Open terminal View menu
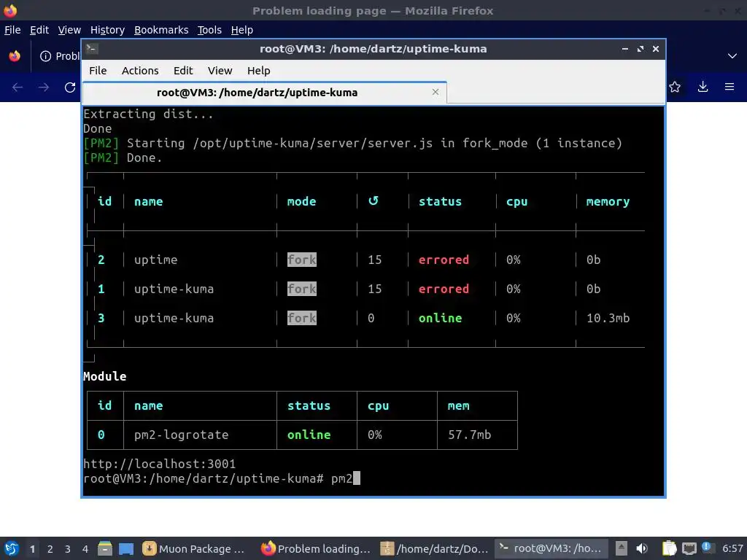 220,71
